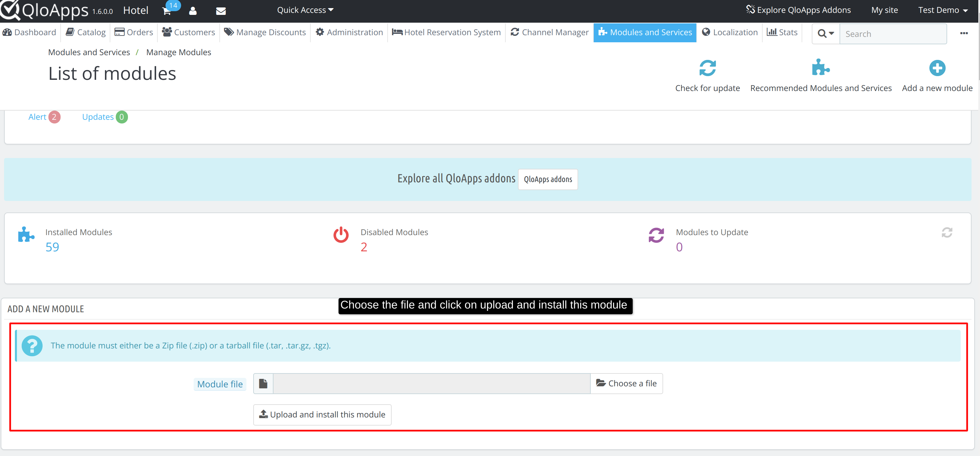This screenshot has width=980, height=456.
Task: Click the Recommended Modules puzzle icon
Action: pyautogui.click(x=821, y=68)
